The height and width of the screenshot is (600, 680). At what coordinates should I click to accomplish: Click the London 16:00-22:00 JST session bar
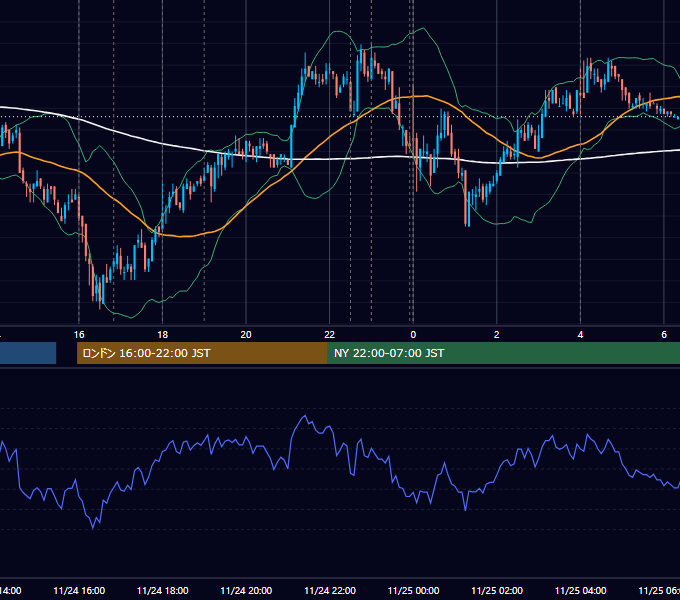[x=202, y=353]
